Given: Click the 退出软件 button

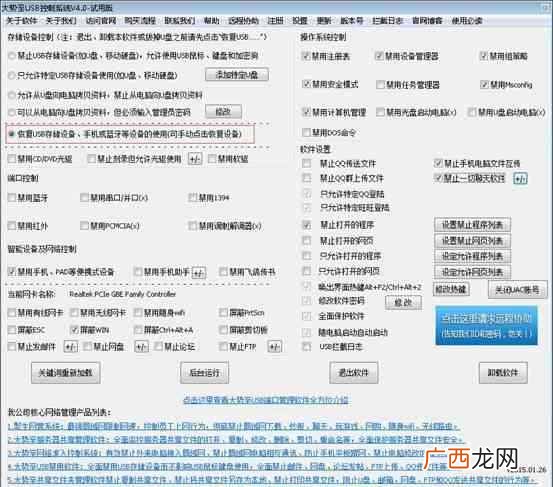Looking at the screenshot, I should tap(354, 372).
